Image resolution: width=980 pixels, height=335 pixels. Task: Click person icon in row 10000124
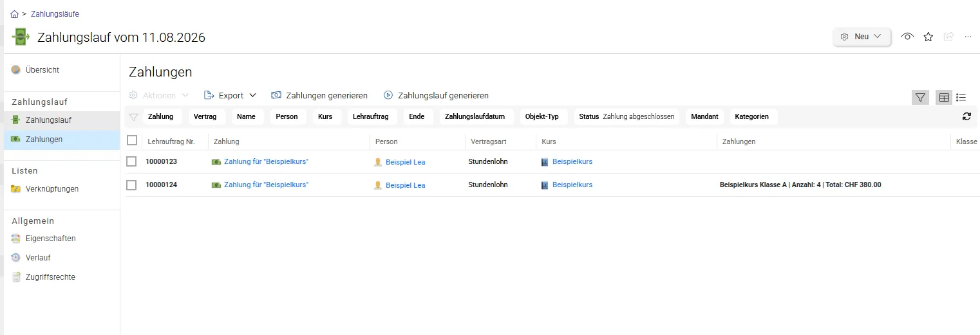click(378, 185)
